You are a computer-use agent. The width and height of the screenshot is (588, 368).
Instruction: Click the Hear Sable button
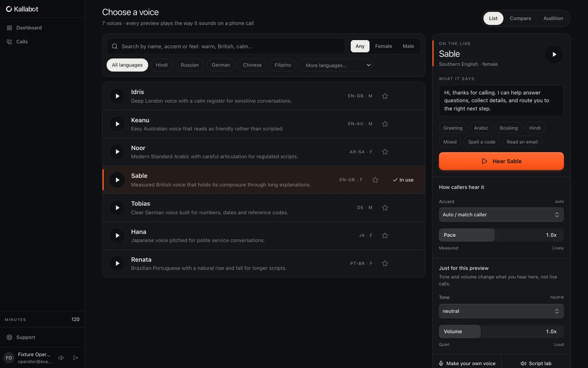pos(501,161)
